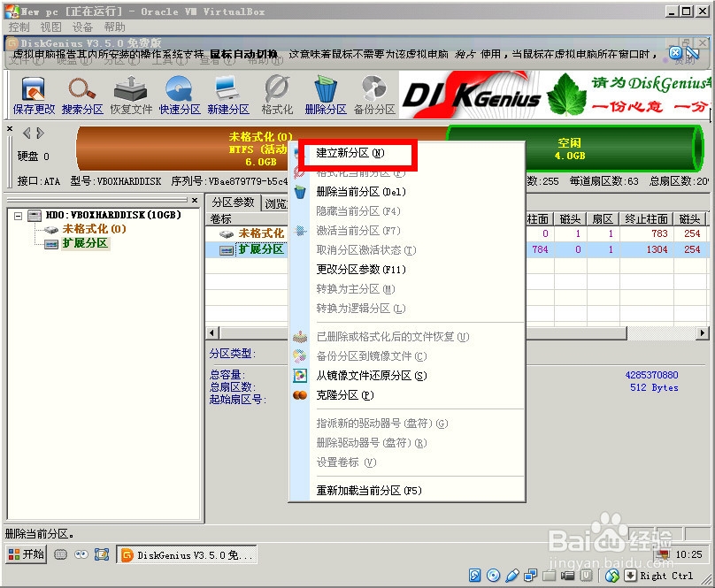The height and width of the screenshot is (588, 715).
Task: Select 未格式化(0) partition in the tree
Action: (94, 229)
